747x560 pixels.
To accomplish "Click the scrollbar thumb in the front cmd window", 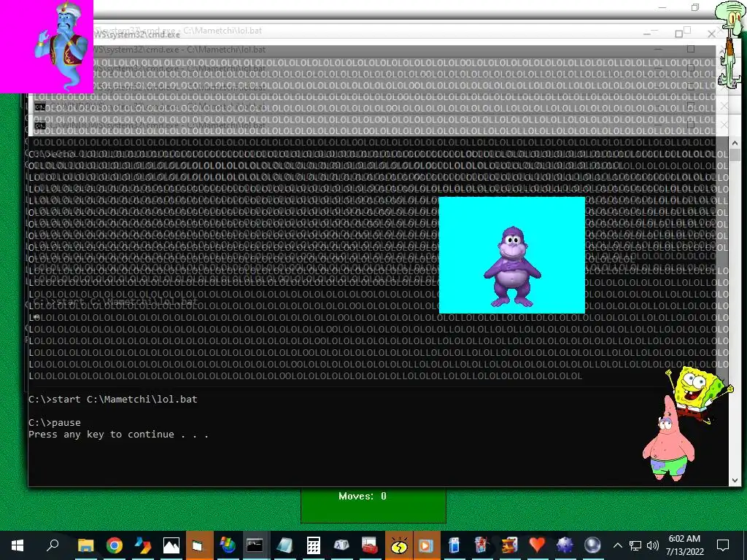I will [735, 155].
